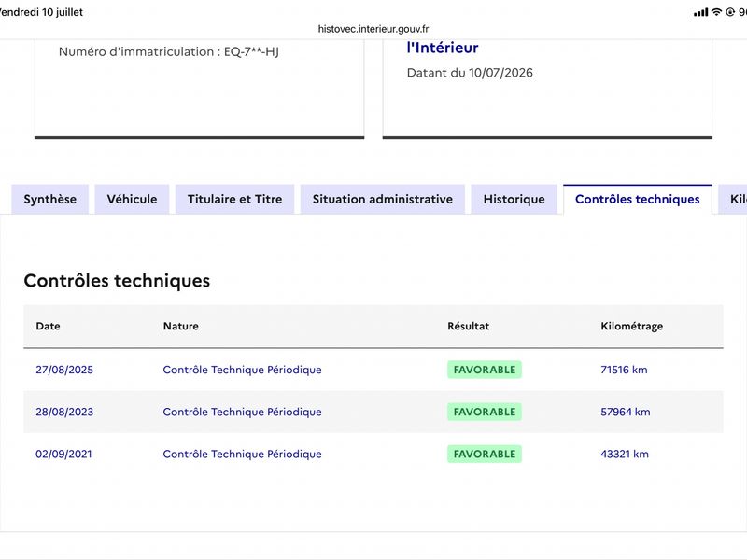Select the date 28/08/2023
This screenshot has width=747, height=560.
point(64,412)
